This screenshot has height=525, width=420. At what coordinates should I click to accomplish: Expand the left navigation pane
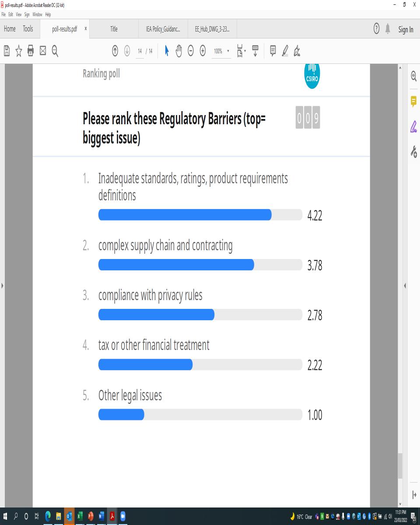click(x=2, y=286)
